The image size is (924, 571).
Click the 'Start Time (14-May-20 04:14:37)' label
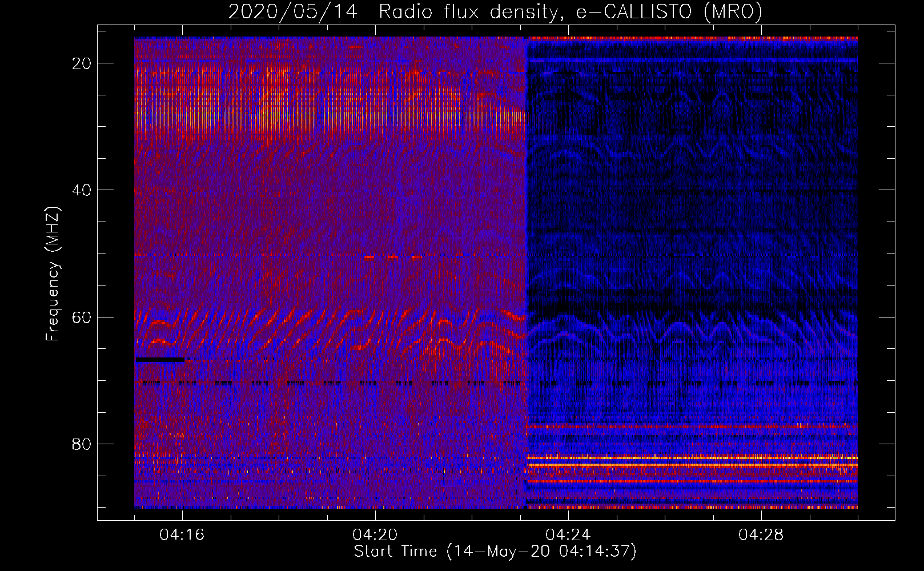click(x=495, y=552)
